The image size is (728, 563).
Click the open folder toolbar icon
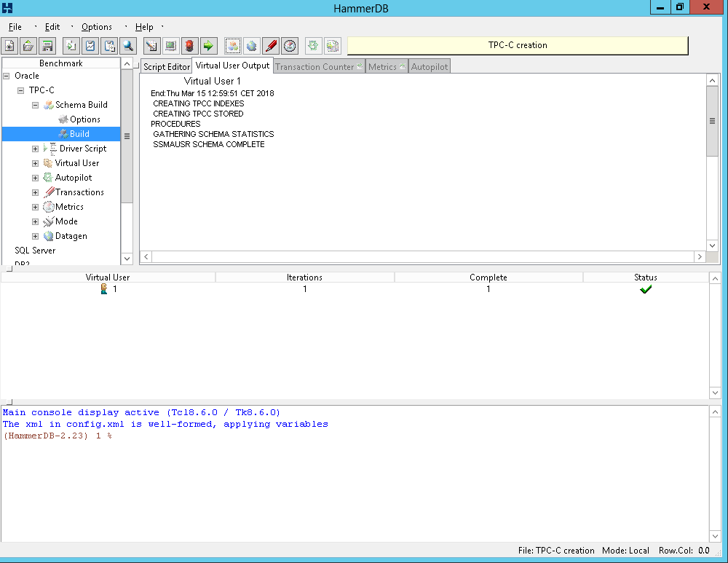28,46
